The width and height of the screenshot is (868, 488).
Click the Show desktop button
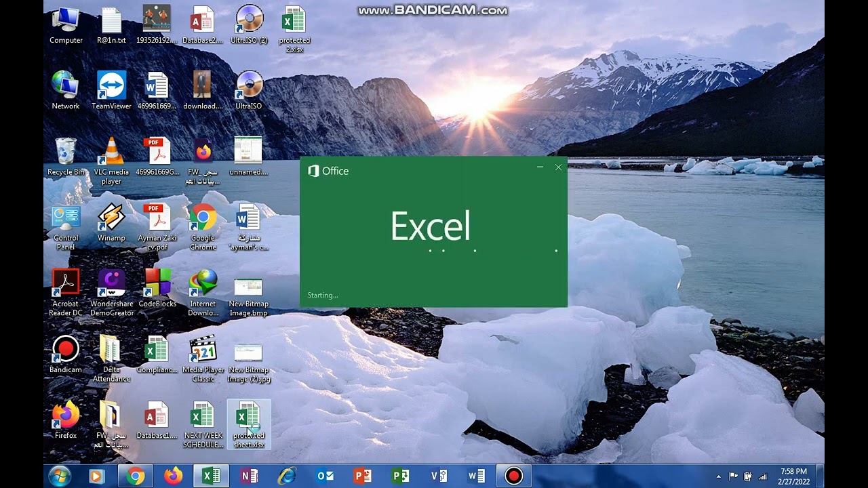[x=820, y=476]
